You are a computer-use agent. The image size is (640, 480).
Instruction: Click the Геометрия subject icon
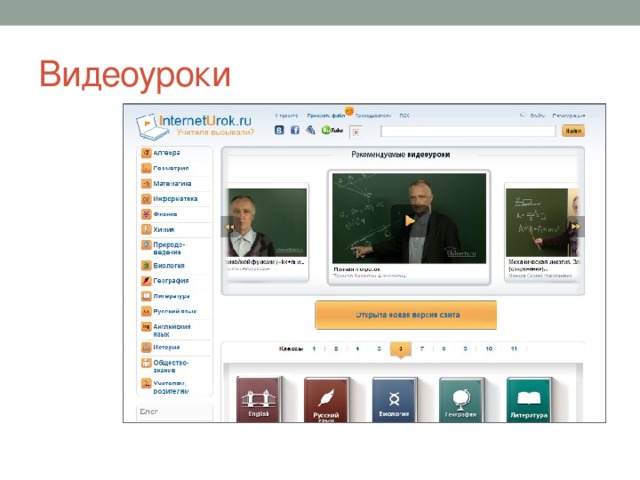tap(146, 168)
